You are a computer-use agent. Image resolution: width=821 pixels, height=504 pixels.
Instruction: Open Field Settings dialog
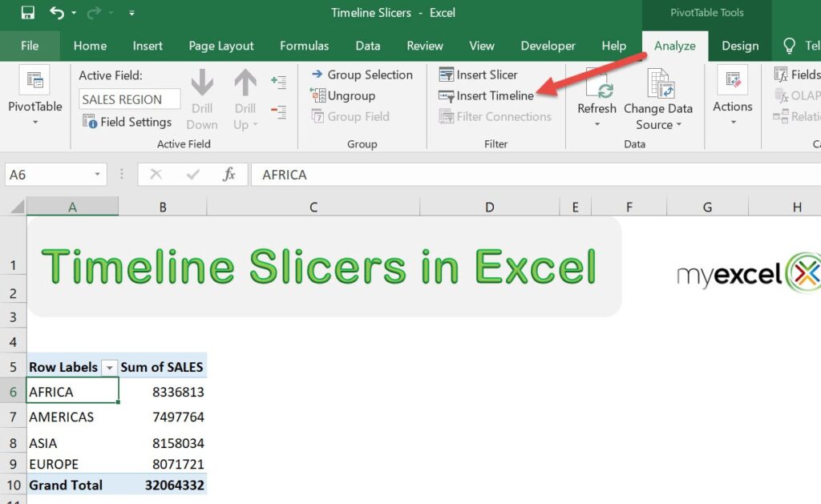pos(127,122)
